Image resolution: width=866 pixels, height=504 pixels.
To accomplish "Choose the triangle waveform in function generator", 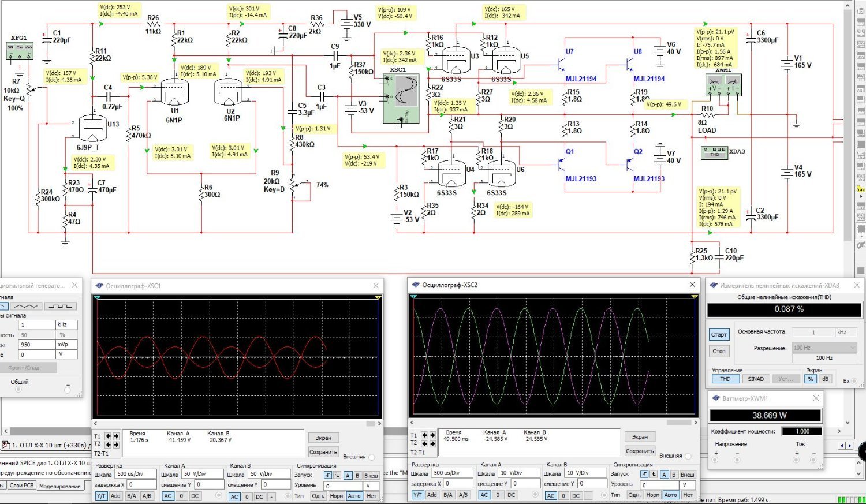I will click(27, 306).
